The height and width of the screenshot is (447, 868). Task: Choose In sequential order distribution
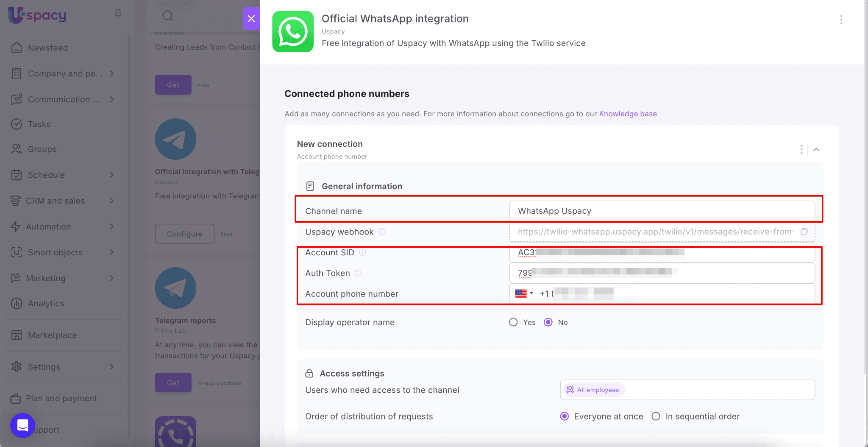click(x=656, y=416)
